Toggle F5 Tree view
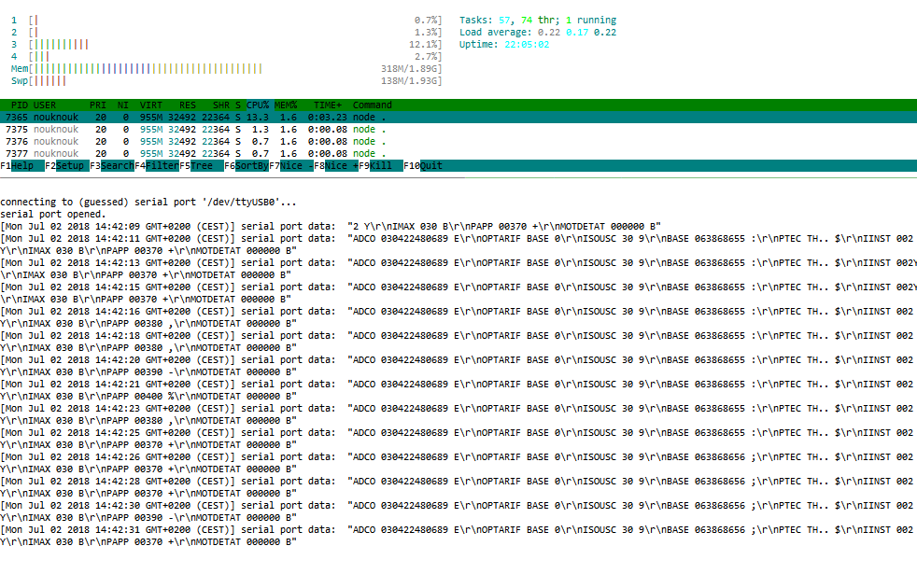 pyautogui.click(x=202, y=166)
